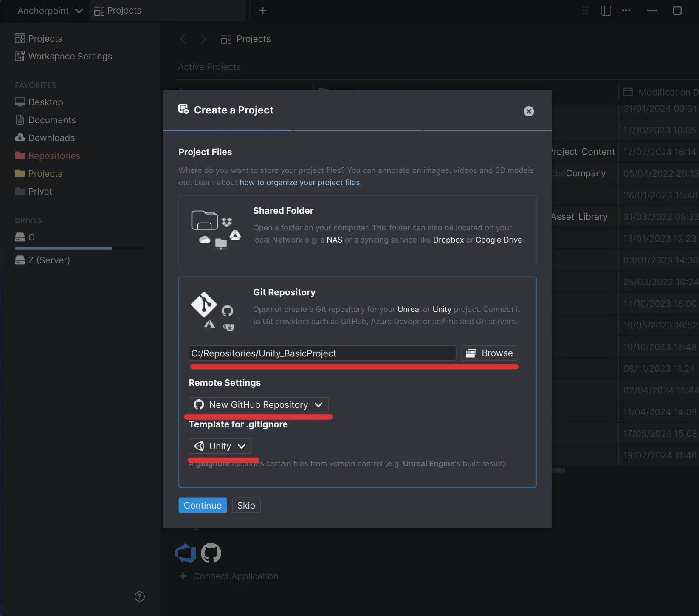This screenshot has width=699, height=616.
Task: Click the Unity icon under Connect Application
Action: [185, 553]
